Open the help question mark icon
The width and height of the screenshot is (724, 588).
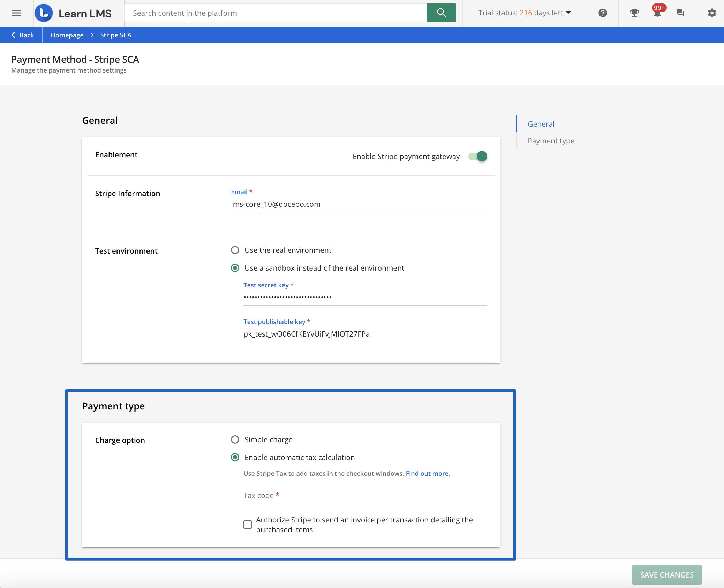tap(603, 13)
